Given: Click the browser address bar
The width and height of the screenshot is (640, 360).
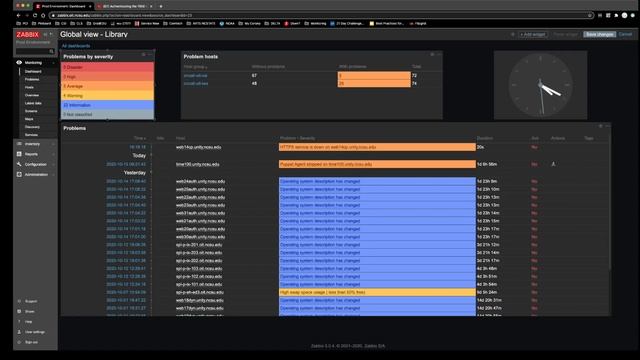Looking at the screenshot, I should pyautogui.click(x=321, y=16).
